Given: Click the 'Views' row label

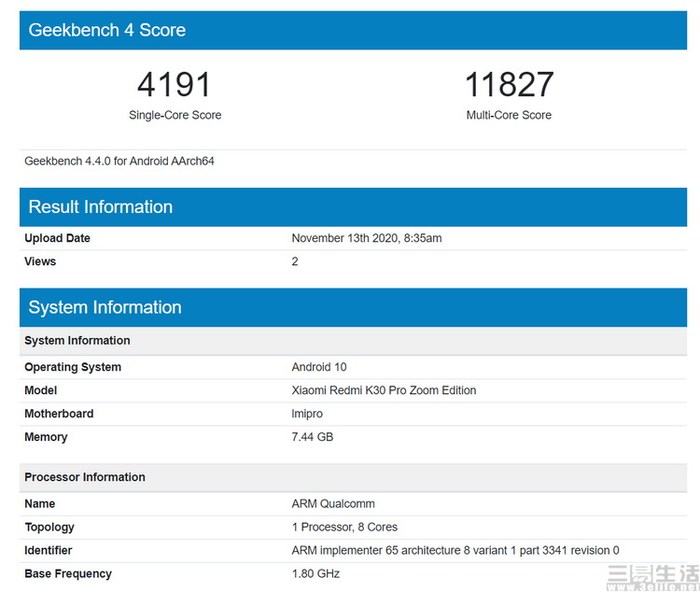Looking at the screenshot, I should (x=40, y=262).
